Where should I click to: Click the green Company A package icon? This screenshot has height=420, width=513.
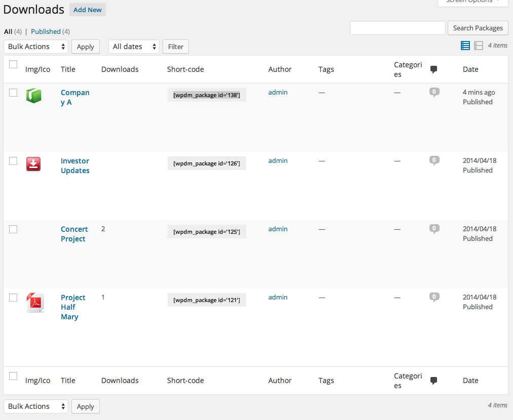click(33, 95)
